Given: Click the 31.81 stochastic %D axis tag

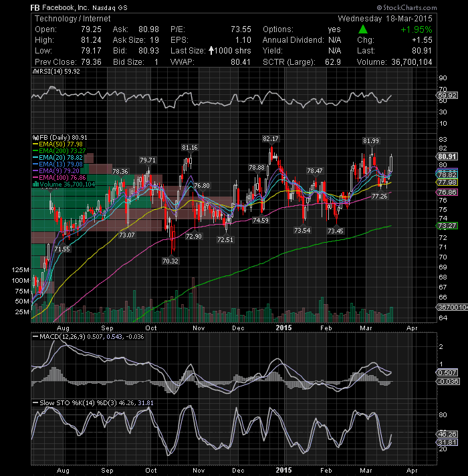Looking at the screenshot, I should pyautogui.click(x=447, y=443).
